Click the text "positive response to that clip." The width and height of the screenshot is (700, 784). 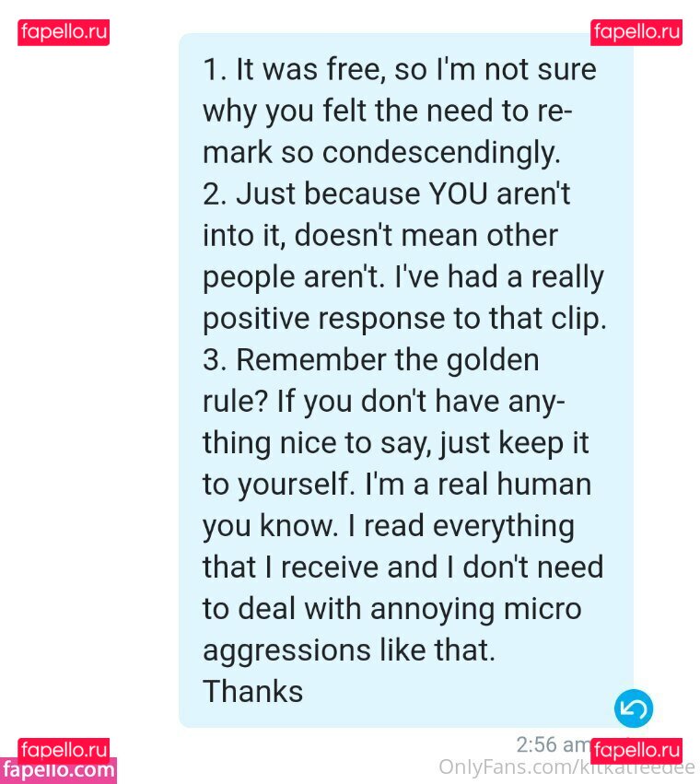404,319
